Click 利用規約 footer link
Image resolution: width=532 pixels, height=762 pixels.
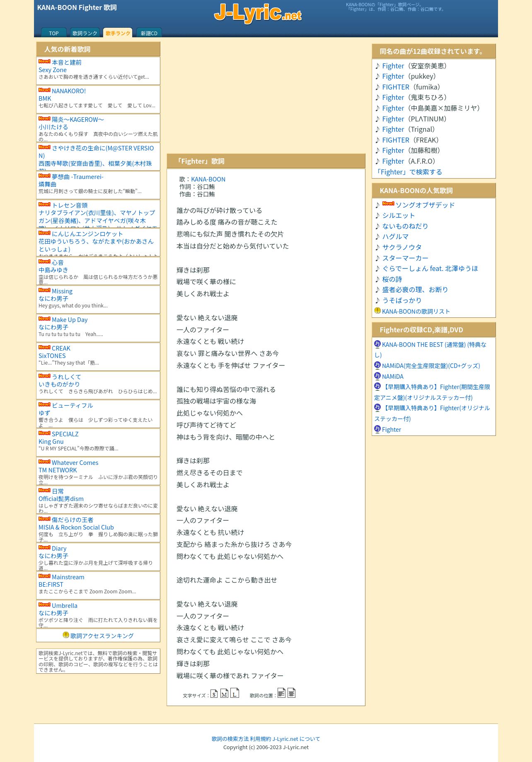pyautogui.click(x=260, y=739)
